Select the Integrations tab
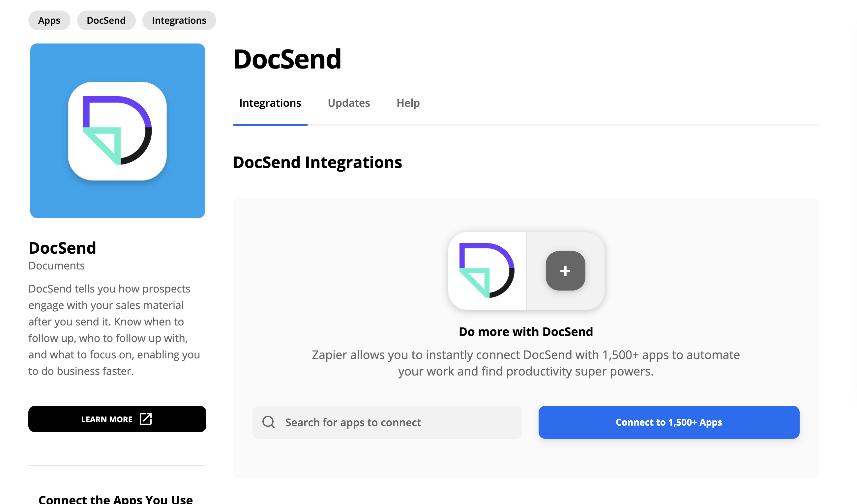Viewport: 857px width, 504px height. (x=270, y=102)
